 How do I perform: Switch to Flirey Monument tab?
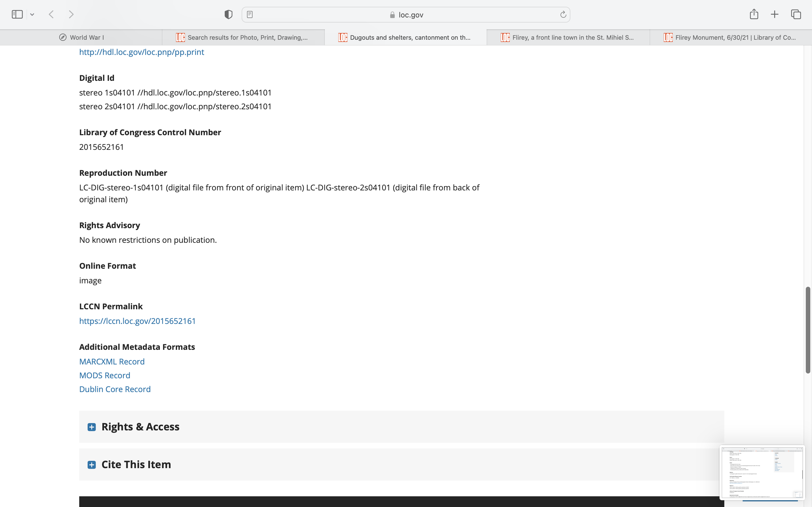click(730, 37)
